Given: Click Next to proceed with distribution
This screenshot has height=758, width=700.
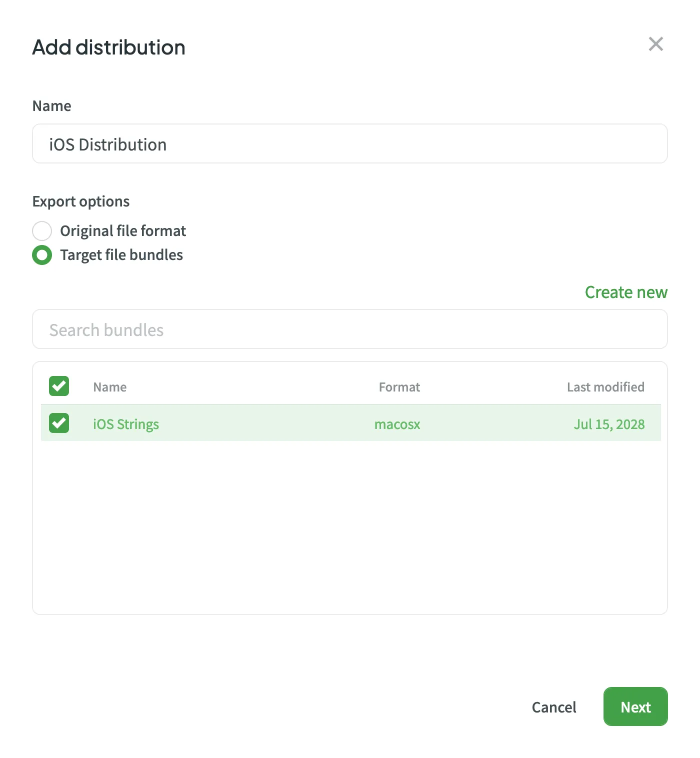Looking at the screenshot, I should 635,706.
